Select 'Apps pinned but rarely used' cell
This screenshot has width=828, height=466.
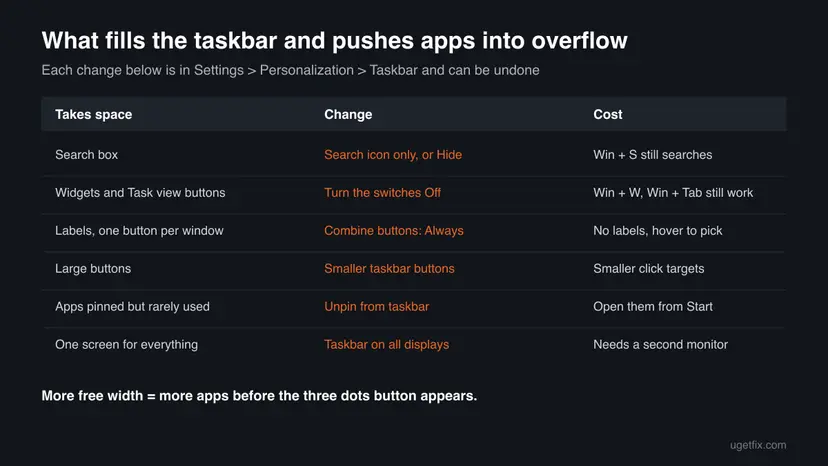133,306
